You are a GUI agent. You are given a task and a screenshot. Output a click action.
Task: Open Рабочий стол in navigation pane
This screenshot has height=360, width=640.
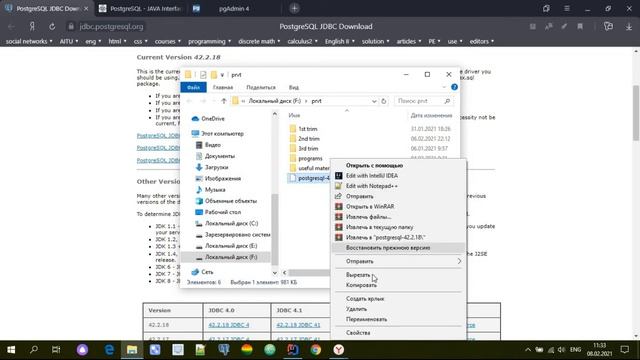[222, 212]
